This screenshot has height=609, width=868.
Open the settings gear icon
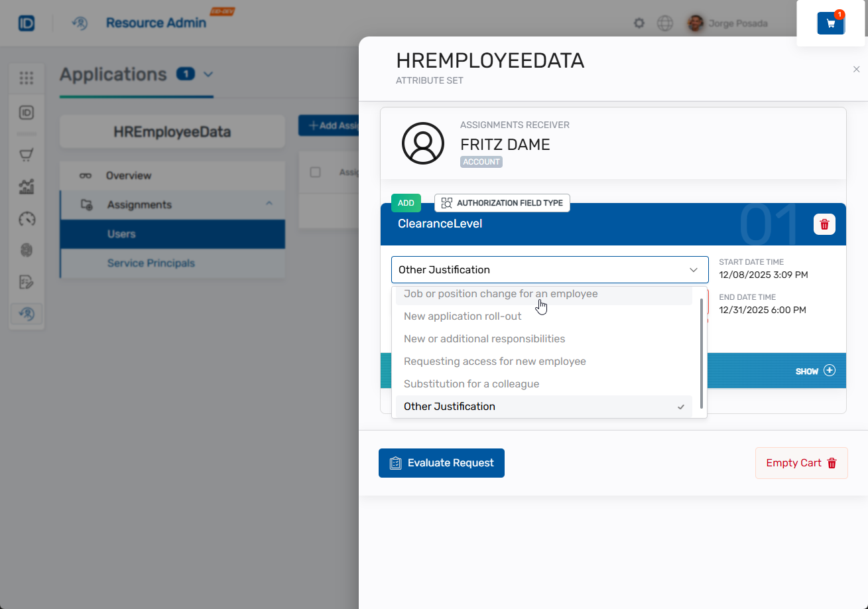(x=639, y=23)
